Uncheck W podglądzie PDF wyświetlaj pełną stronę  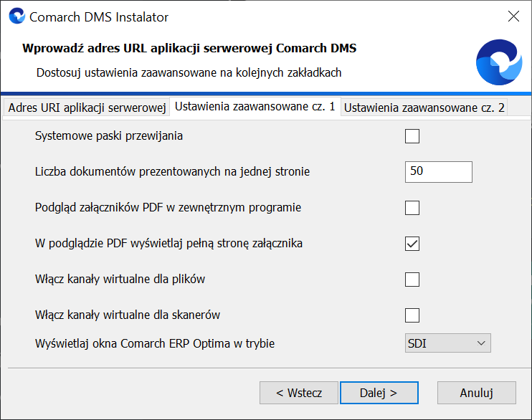412,244
